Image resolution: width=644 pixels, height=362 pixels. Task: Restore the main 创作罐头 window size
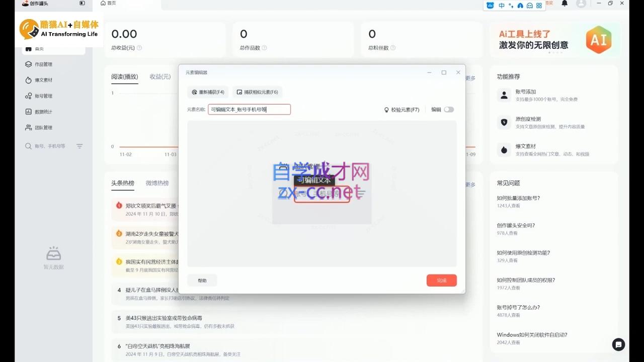point(610,3)
